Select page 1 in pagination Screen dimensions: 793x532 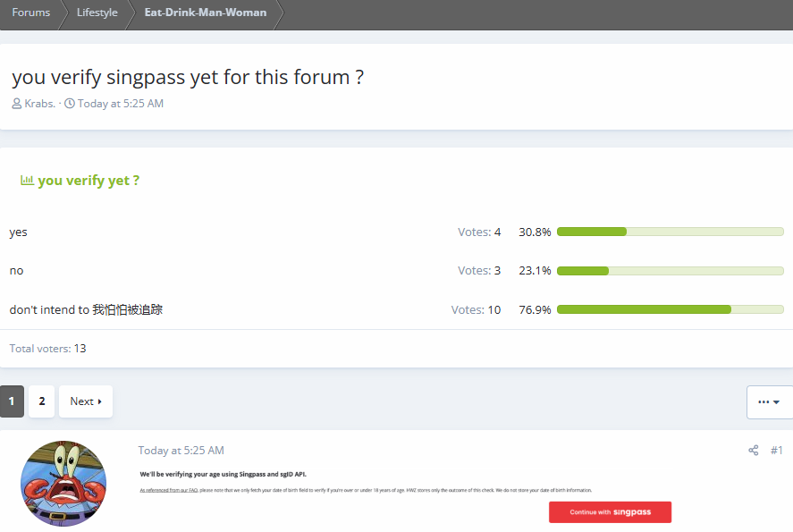point(12,401)
